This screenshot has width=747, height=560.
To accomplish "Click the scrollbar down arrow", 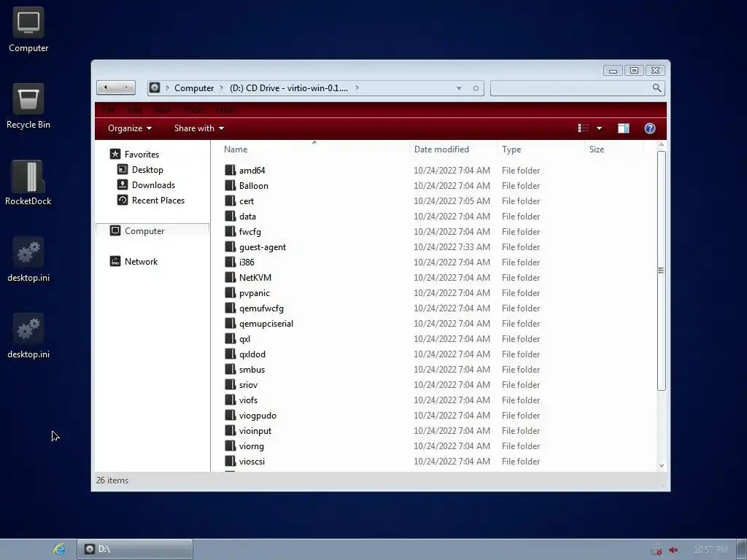I will click(x=661, y=466).
